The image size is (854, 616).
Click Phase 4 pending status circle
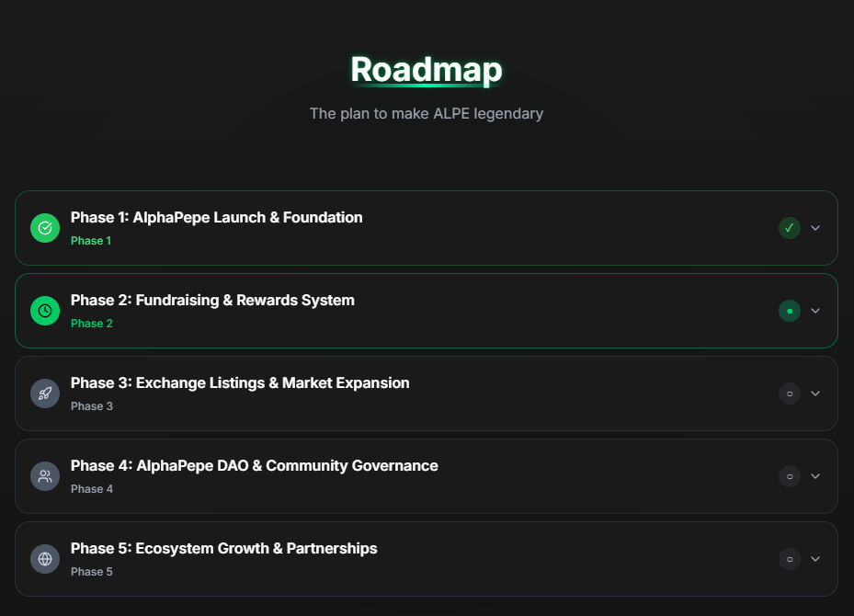(x=789, y=476)
